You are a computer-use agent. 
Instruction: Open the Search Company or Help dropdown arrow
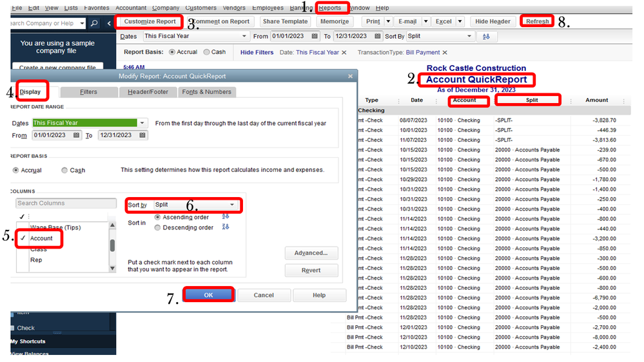82,23
